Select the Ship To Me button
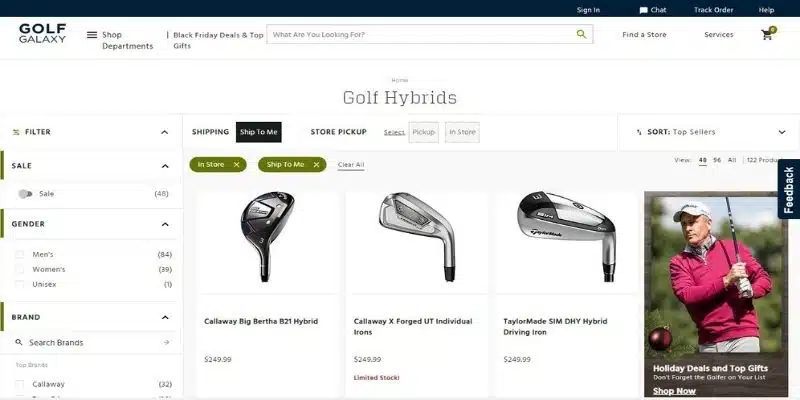 [x=259, y=132]
